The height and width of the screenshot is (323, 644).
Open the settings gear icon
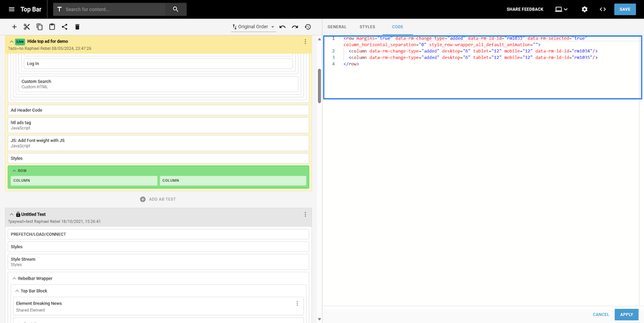[584, 9]
